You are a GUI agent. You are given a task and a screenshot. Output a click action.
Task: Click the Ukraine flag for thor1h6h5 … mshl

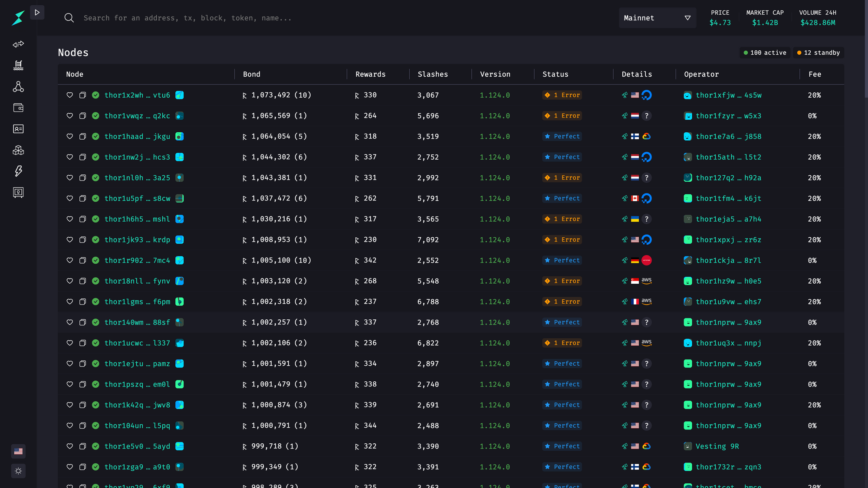pos(635,219)
